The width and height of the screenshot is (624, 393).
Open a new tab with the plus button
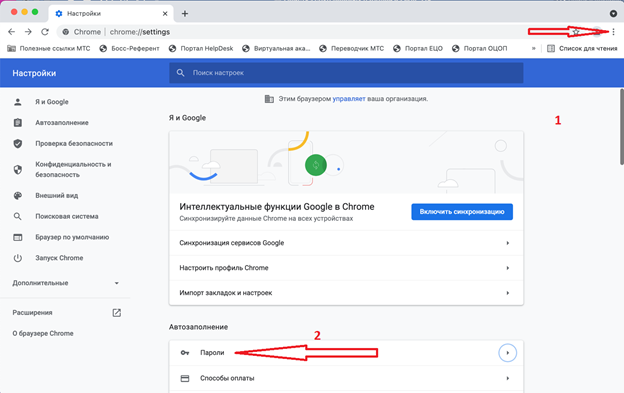pos(185,14)
